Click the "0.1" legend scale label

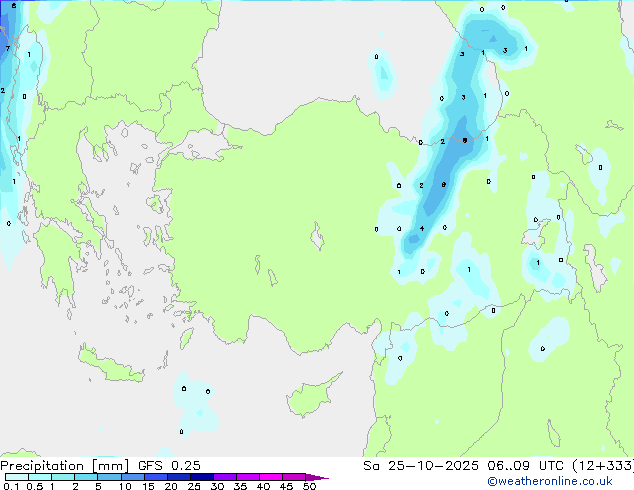(11, 486)
